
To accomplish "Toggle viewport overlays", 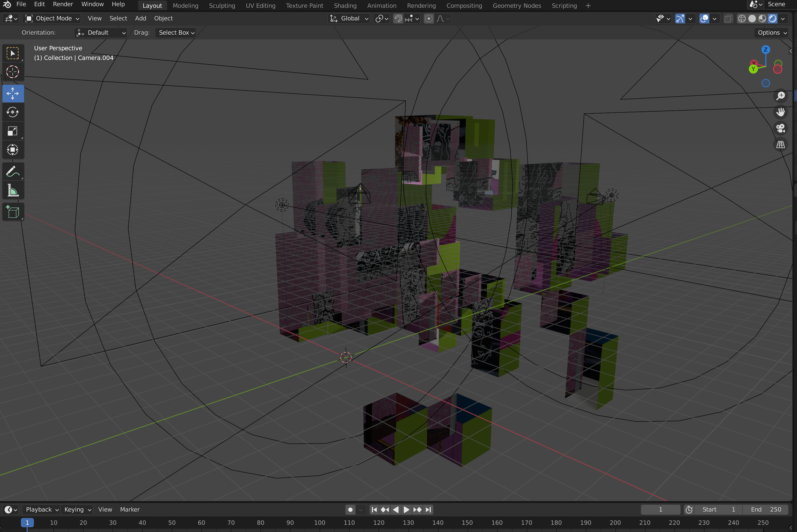I will (704, 19).
